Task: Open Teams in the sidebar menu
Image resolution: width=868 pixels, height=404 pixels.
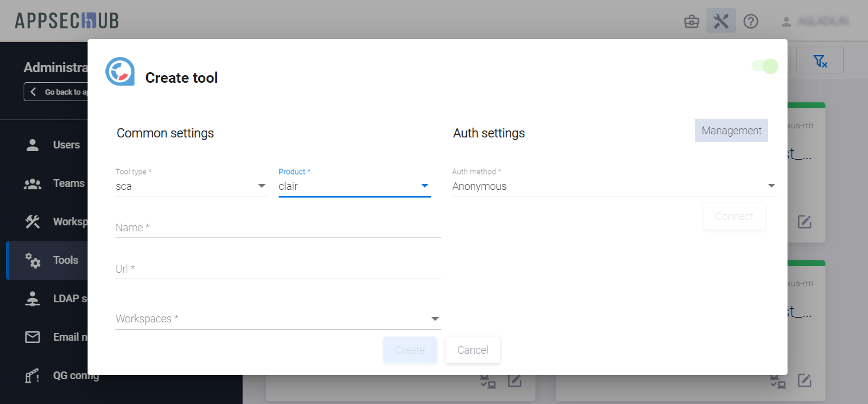Action: (x=69, y=183)
